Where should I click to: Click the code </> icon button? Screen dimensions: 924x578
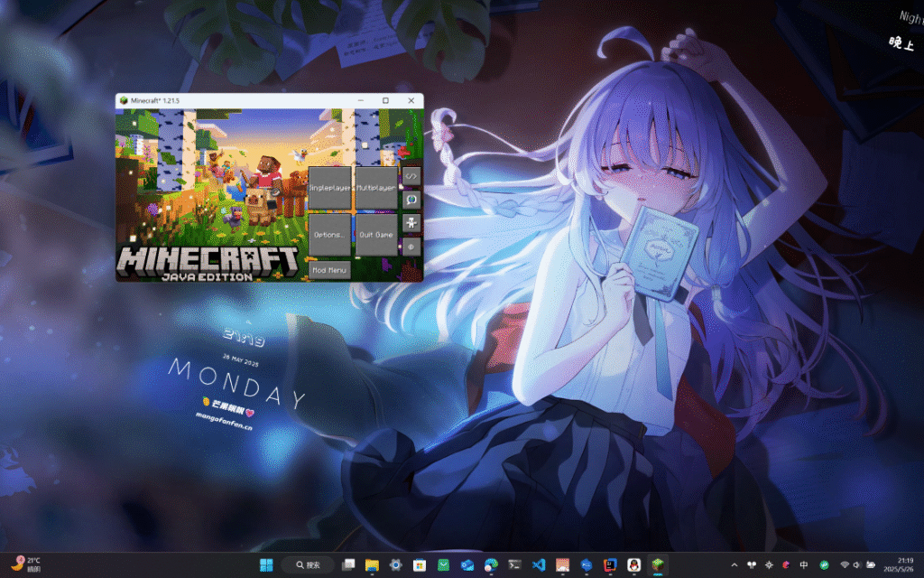[411, 175]
